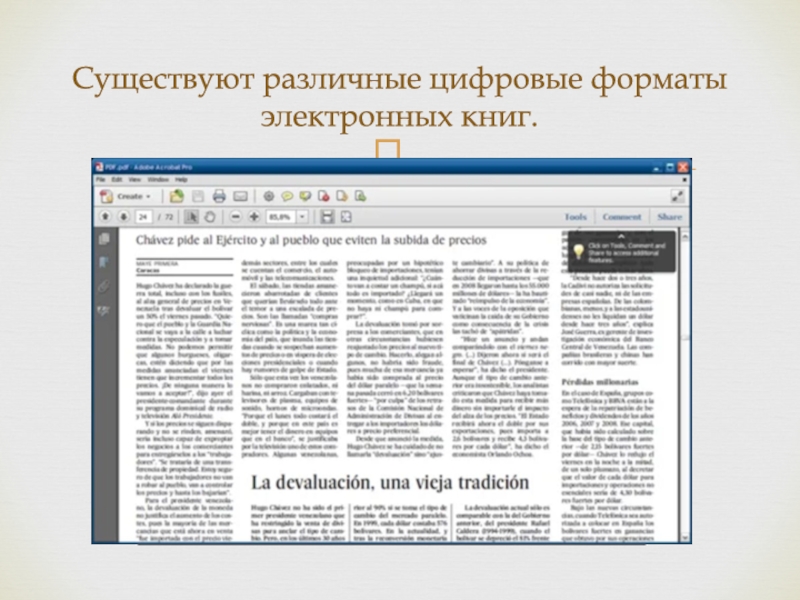Open the File menu
800x600 pixels.
point(101,180)
